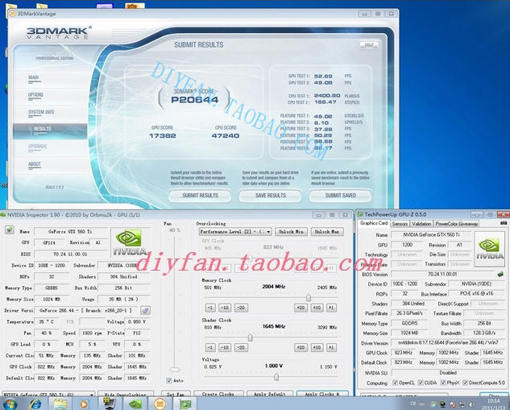Save BIOS using chip icon in GPU-Z

pos(500,274)
